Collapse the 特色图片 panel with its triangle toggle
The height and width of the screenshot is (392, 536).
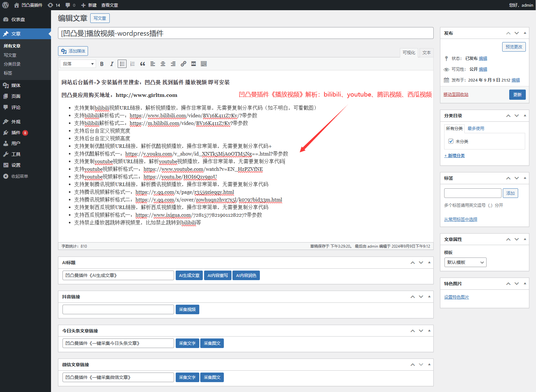tap(525, 284)
